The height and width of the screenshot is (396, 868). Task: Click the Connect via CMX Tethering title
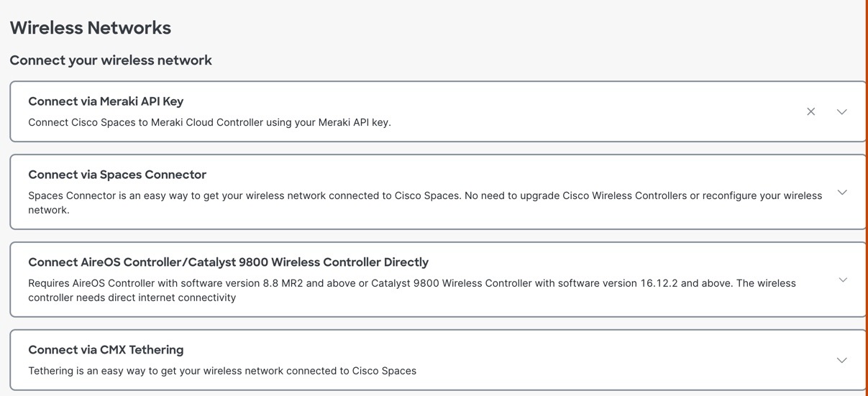[106, 350]
